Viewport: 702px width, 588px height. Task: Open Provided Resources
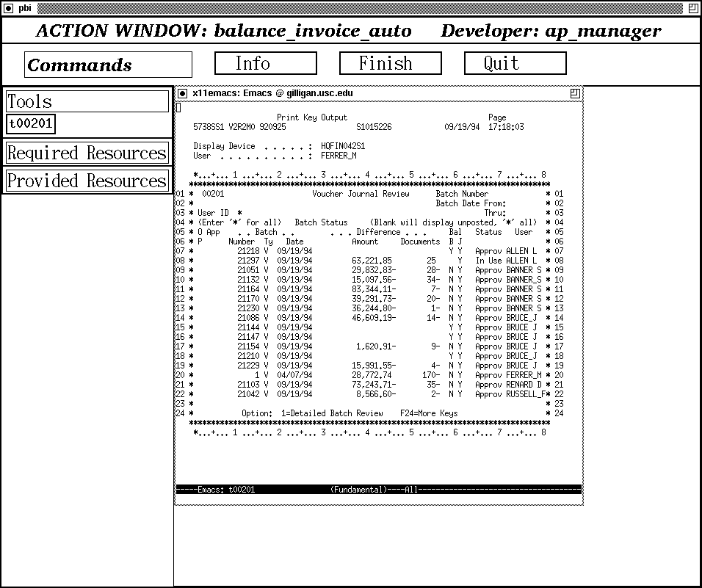click(x=87, y=181)
